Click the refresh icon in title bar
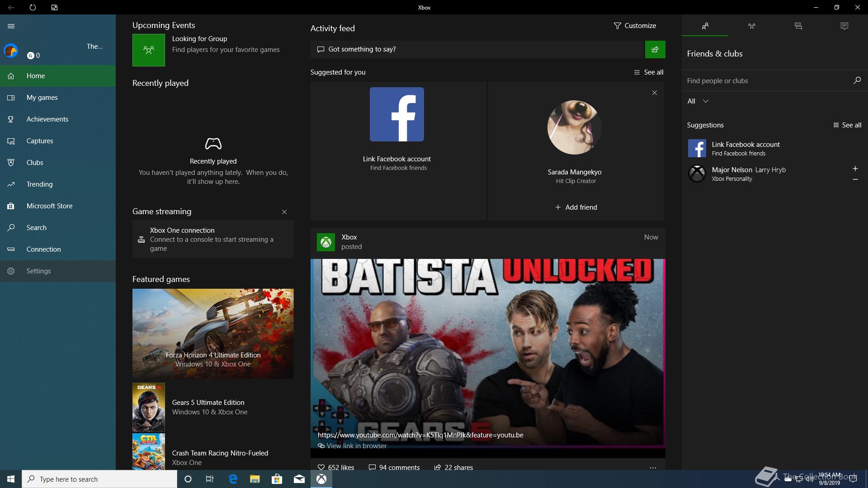 click(x=33, y=7)
